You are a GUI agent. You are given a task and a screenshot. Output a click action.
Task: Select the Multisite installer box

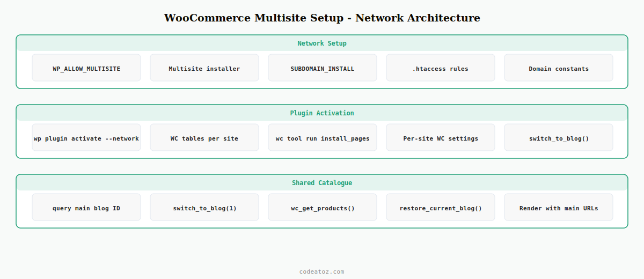pyautogui.click(x=204, y=68)
